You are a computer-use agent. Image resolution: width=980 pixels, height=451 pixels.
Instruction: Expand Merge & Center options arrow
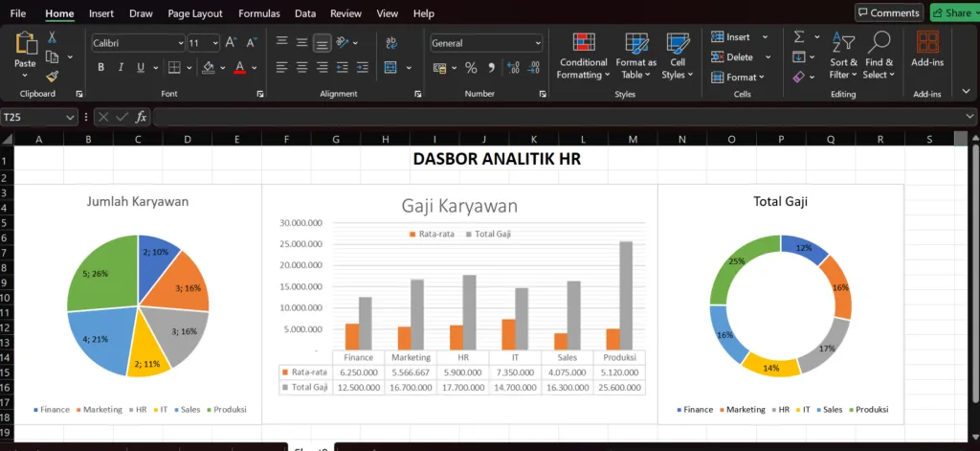(409, 68)
